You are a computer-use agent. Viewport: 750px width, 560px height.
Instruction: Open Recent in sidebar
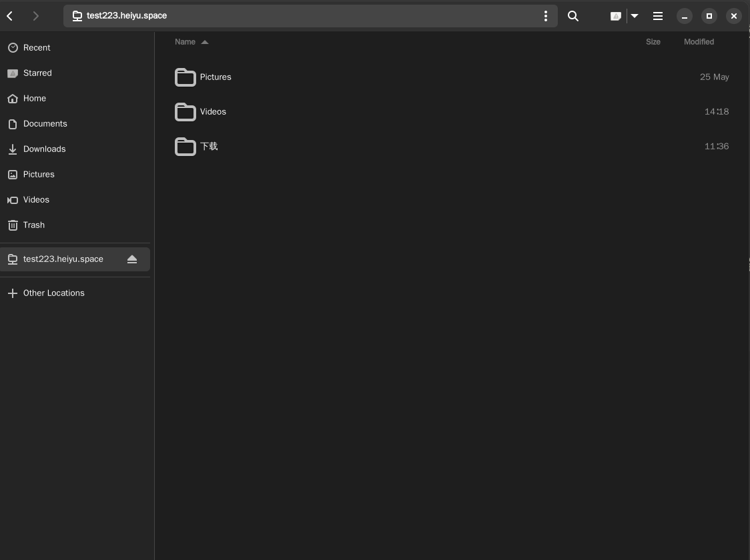click(x=75, y=48)
